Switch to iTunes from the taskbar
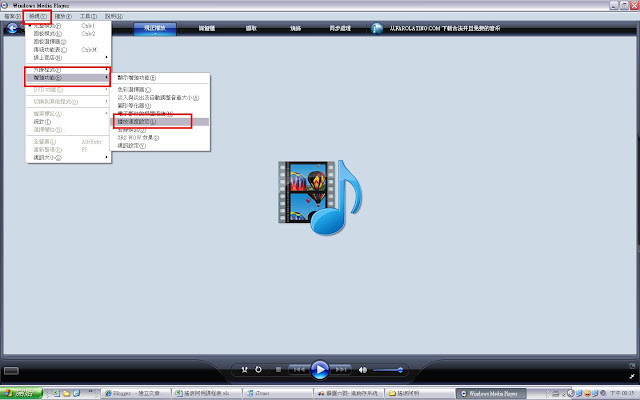 point(278,393)
